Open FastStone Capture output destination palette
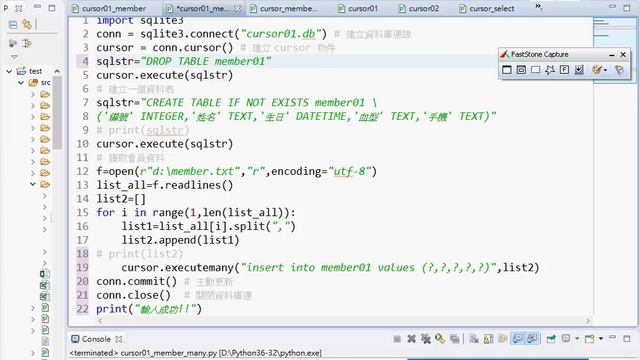Viewport: 640px width, 360px height. [x=597, y=70]
